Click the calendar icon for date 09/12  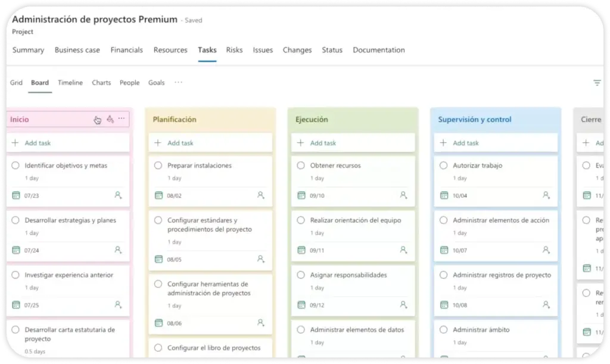point(301,305)
